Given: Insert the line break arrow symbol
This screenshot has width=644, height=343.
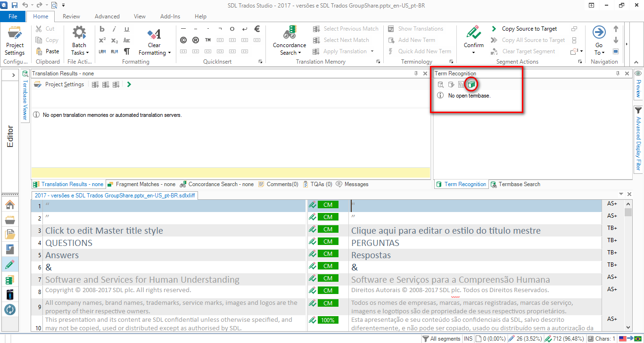Looking at the screenshot, I should (x=245, y=29).
